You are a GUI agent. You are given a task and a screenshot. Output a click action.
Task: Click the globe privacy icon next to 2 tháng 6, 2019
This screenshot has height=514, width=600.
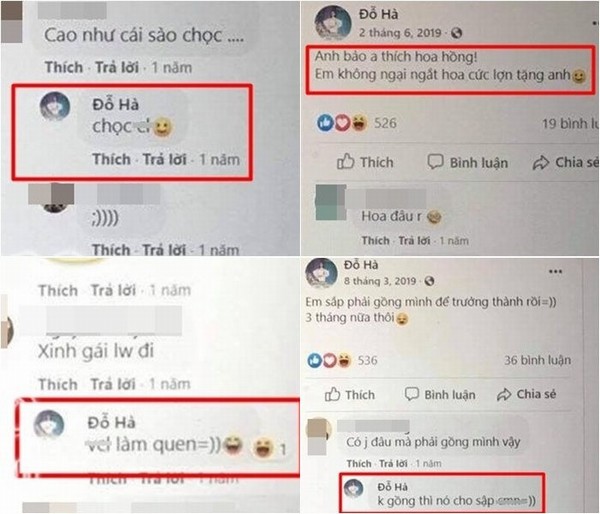456,33
